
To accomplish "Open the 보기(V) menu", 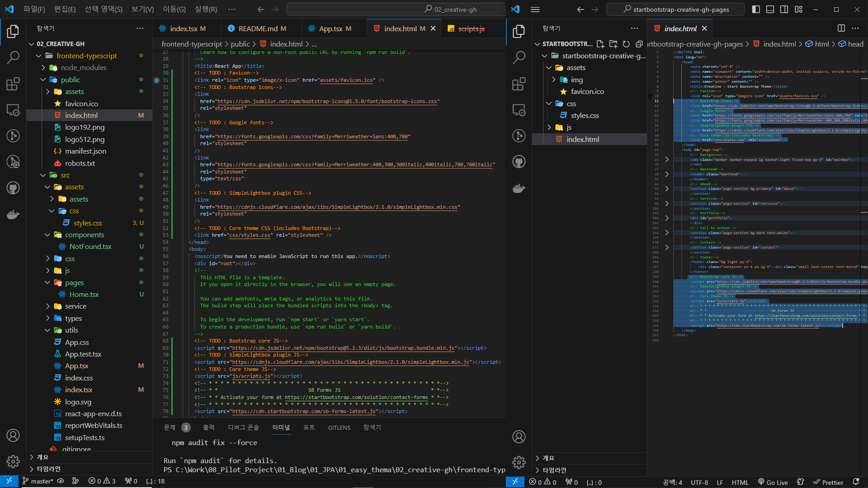I will pos(142,9).
